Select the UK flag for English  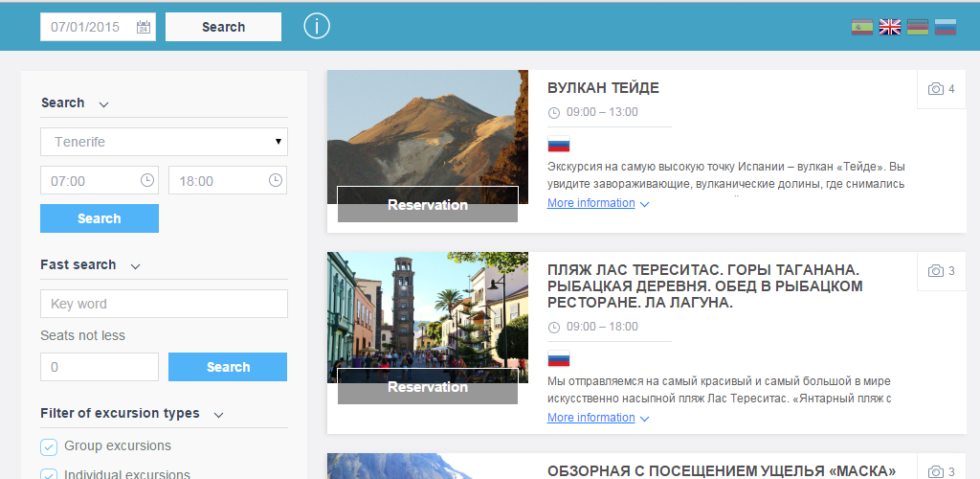point(890,27)
